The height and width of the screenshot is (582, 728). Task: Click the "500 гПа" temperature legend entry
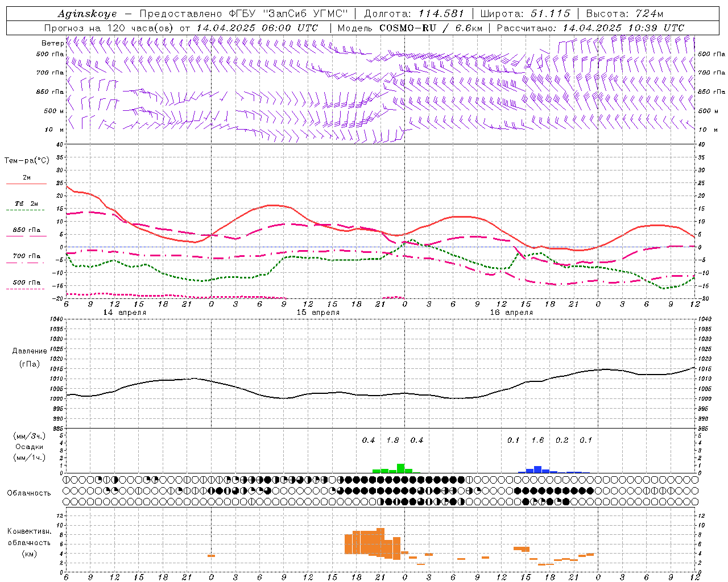(x=27, y=282)
